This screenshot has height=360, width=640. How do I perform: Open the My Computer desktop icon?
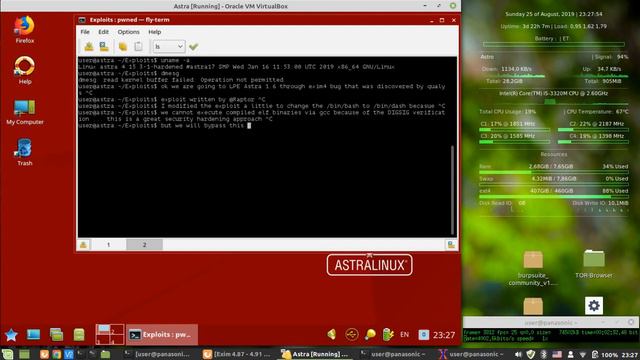pyautogui.click(x=24, y=112)
